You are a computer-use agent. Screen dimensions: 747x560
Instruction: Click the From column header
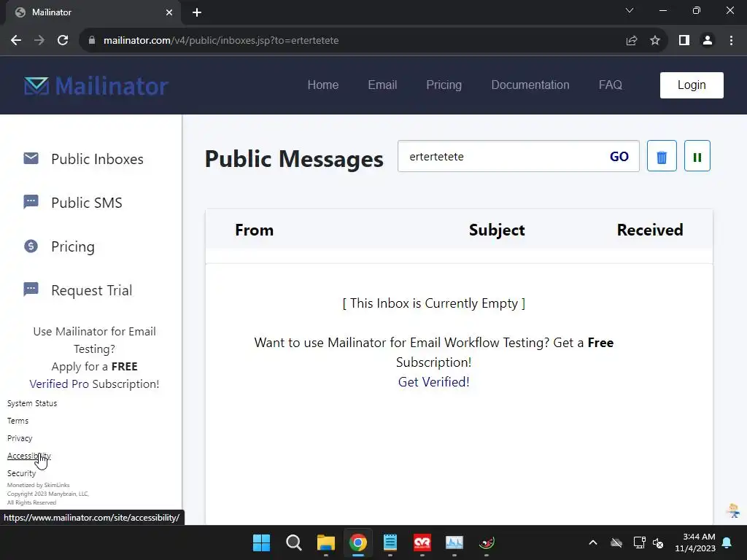254,230
